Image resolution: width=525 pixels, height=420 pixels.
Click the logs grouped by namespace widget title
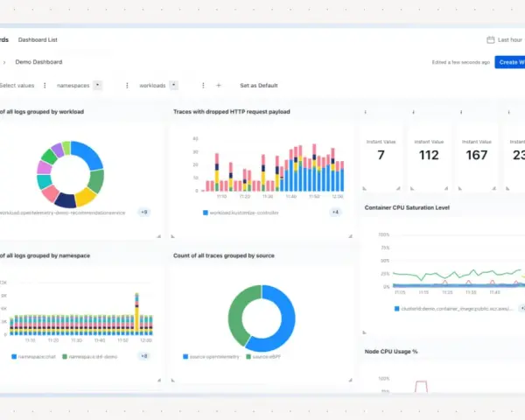click(45, 255)
